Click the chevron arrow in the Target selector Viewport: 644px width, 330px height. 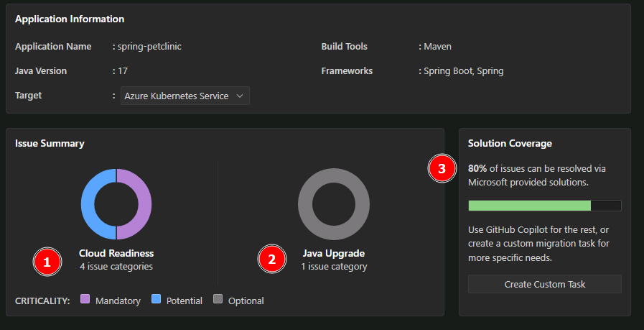point(240,96)
